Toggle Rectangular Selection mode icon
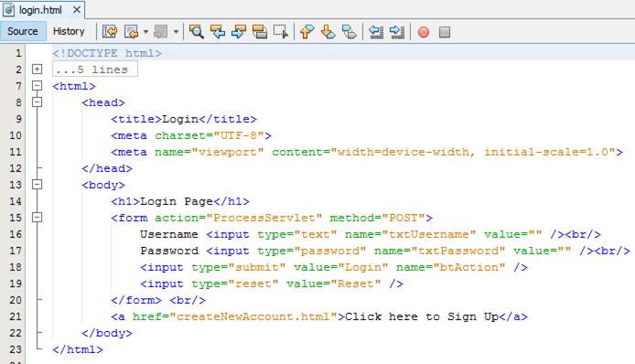This screenshot has height=364, width=635. [x=281, y=32]
